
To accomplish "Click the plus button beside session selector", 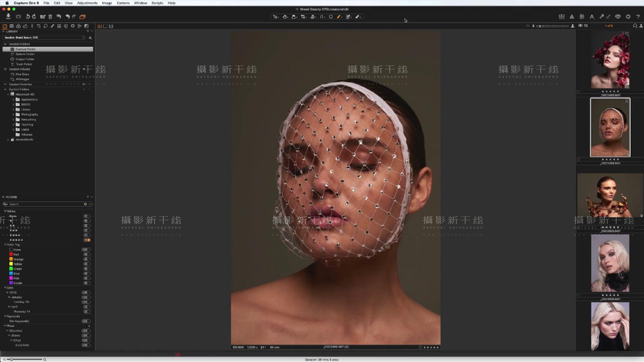I will [90, 38].
